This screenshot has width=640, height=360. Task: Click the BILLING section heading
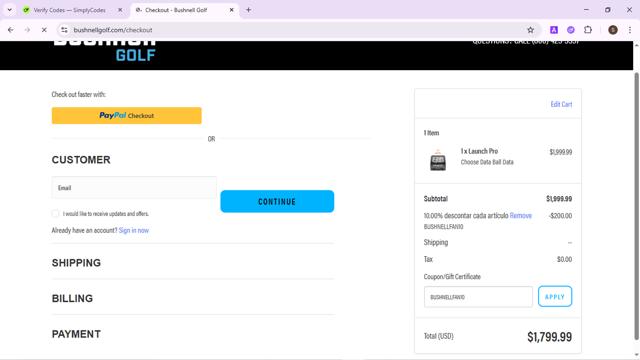[72, 298]
